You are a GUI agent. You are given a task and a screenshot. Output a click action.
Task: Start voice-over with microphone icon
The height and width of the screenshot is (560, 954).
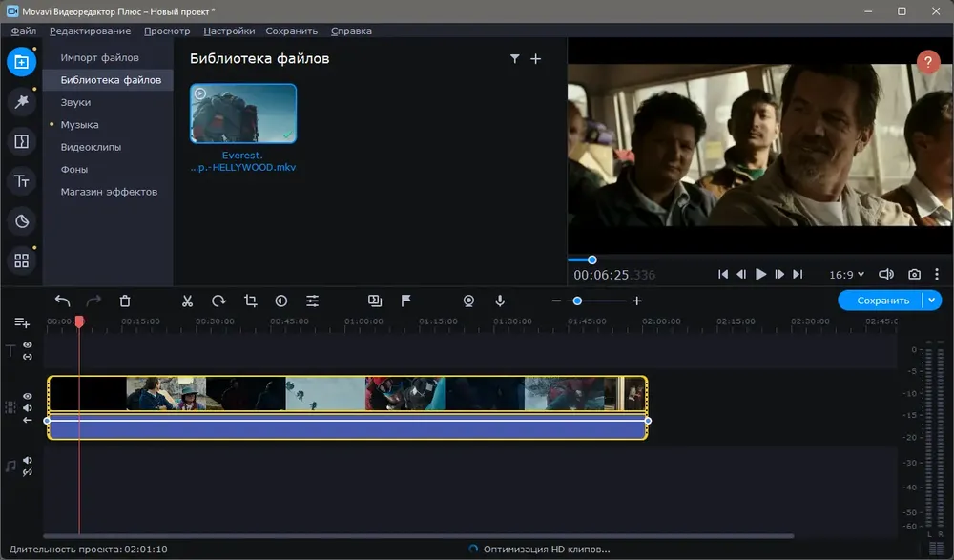coord(500,301)
